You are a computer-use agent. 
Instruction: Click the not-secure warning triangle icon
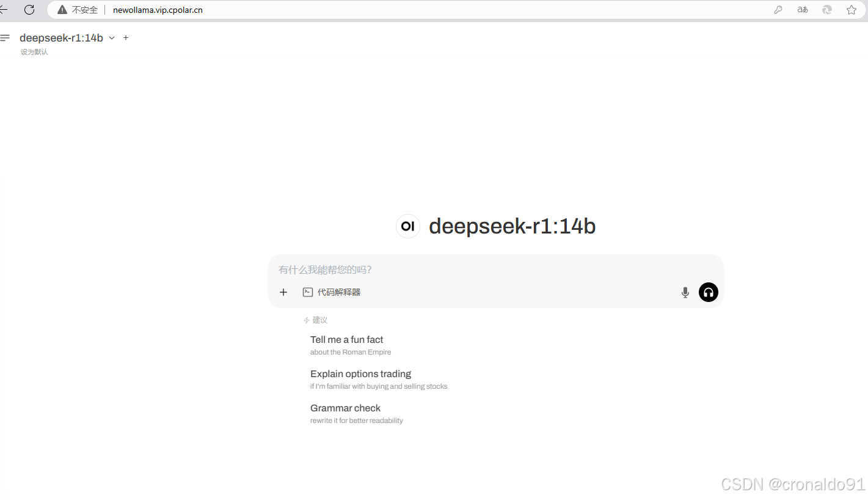(x=62, y=10)
